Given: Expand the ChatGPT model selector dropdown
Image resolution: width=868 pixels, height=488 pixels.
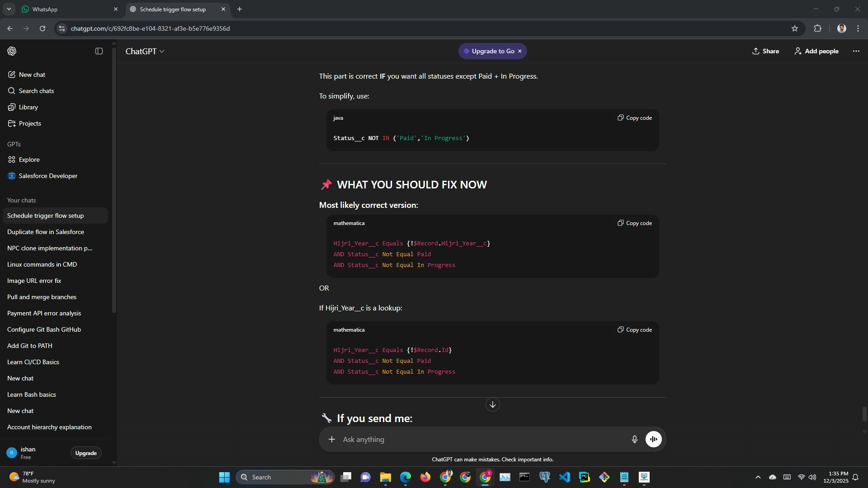Looking at the screenshot, I should [145, 52].
